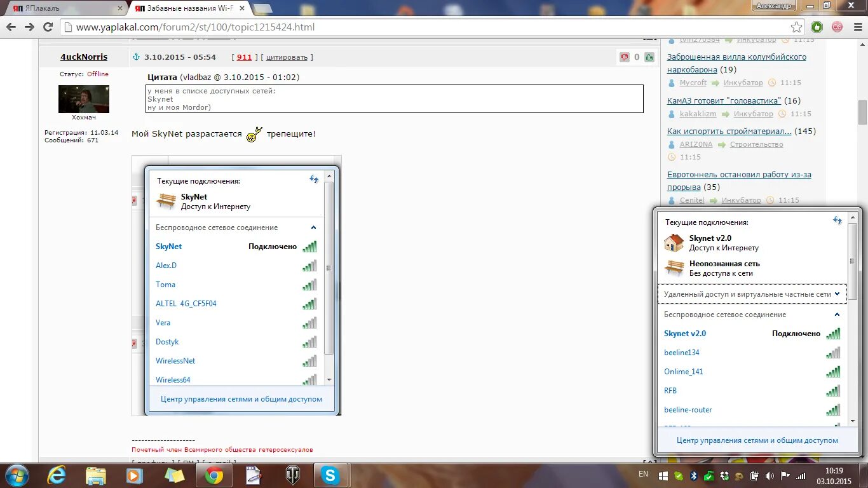This screenshot has height=488, width=868.
Task: Click the Bluetooth tray icon
Action: point(694,475)
